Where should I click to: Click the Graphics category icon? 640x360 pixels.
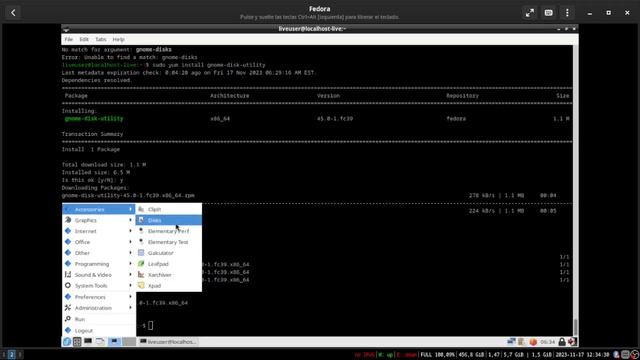[68, 220]
